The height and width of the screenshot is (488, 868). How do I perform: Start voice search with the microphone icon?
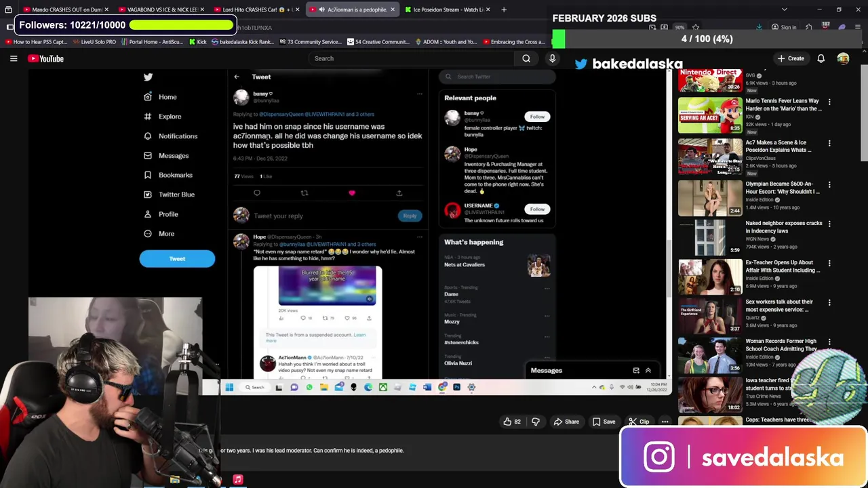(x=552, y=58)
